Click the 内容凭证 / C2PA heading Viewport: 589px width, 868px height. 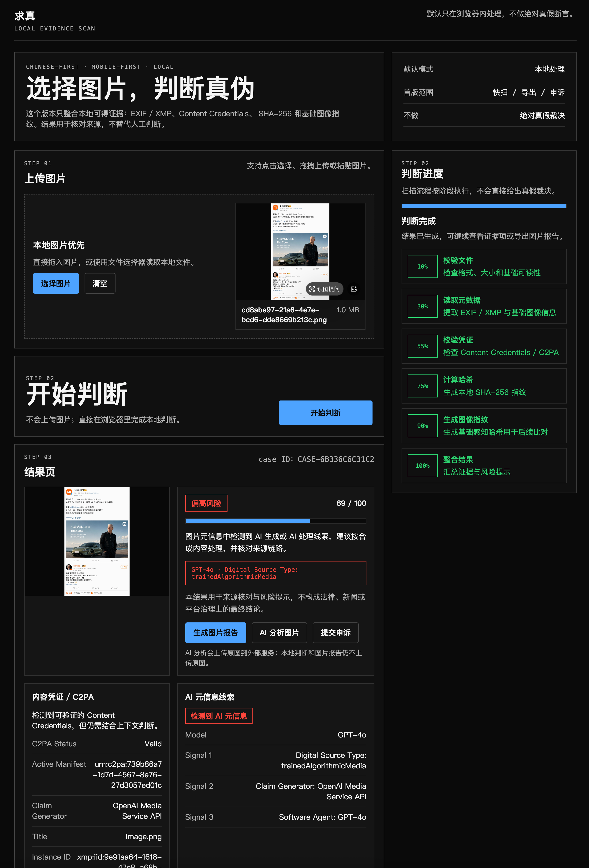63,697
